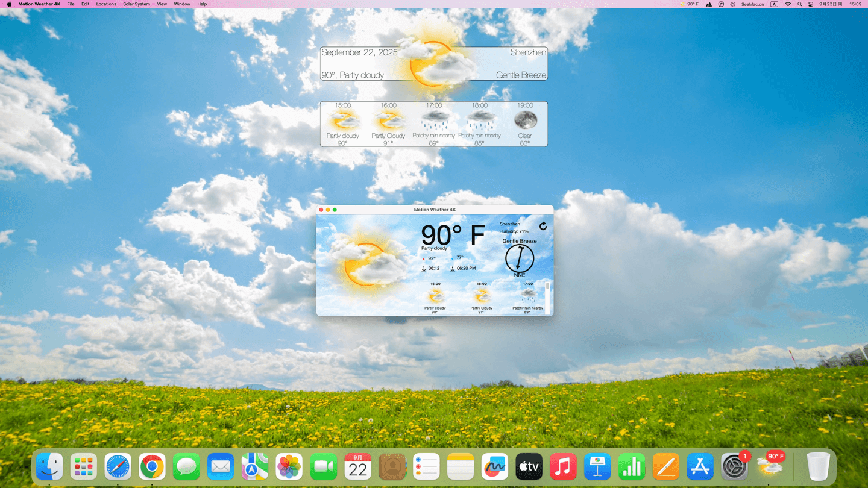Open the Solar System menu
The width and height of the screenshot is (868, 488).
click(136, 4)
